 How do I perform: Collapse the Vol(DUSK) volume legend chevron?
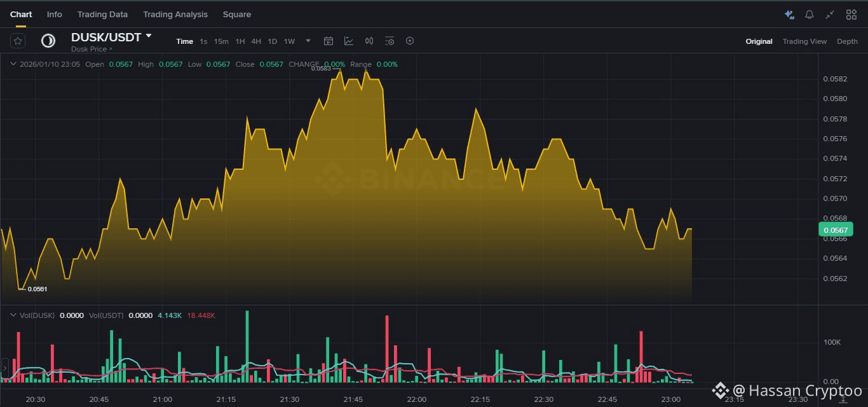coord(13,315)
